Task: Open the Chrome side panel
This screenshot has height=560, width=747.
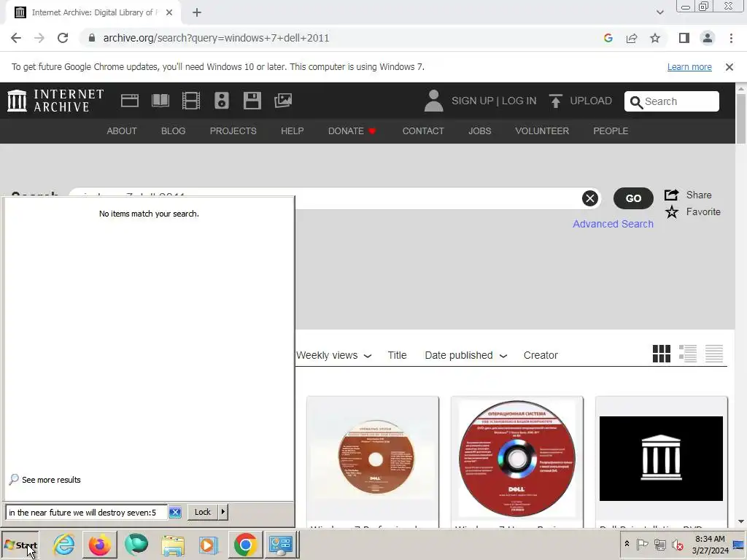Action: (x=684, y=38)
